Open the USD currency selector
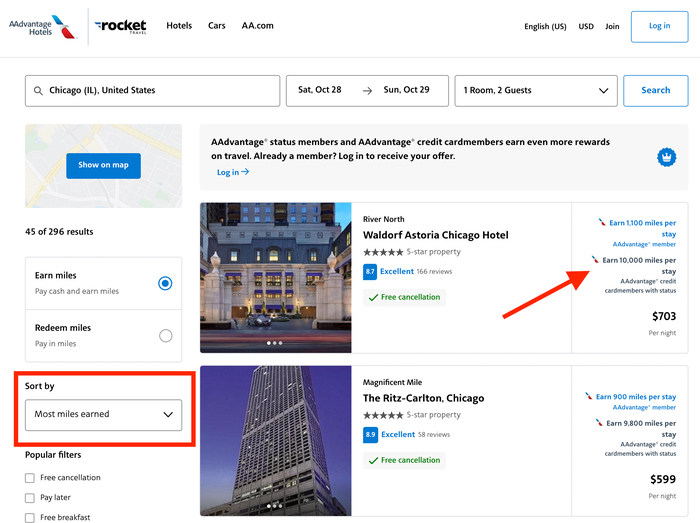 click(586, 26)
